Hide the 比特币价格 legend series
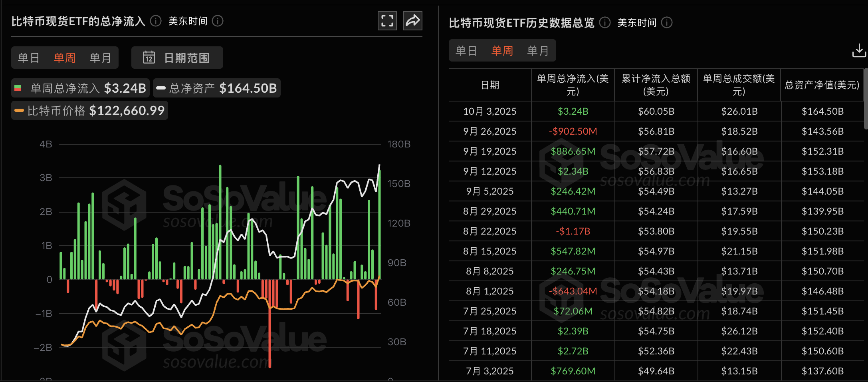868x382 pixels. click(89, 111)
